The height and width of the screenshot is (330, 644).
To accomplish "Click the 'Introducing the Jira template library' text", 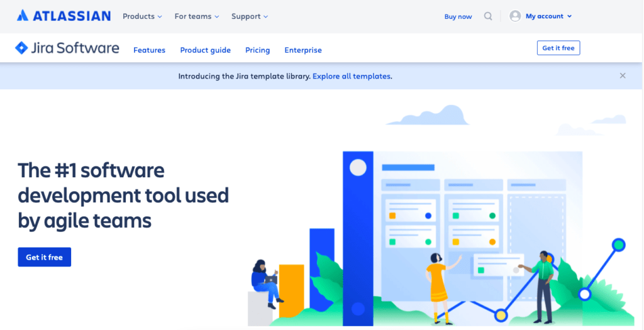I will coord(244,76).
